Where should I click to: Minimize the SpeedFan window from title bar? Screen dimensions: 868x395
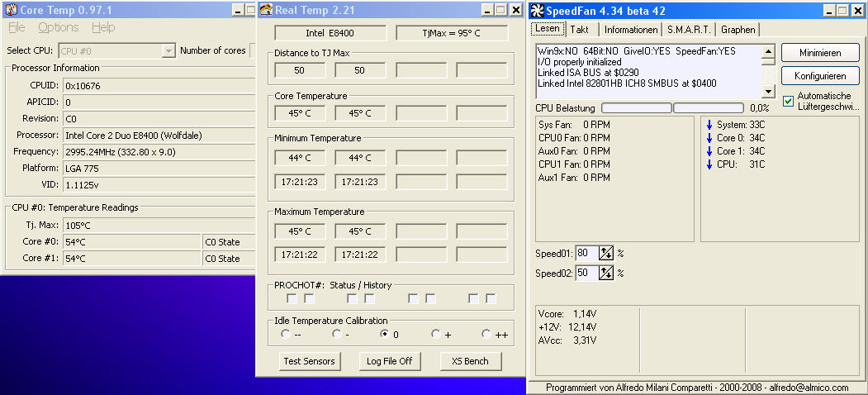[829, 11]
